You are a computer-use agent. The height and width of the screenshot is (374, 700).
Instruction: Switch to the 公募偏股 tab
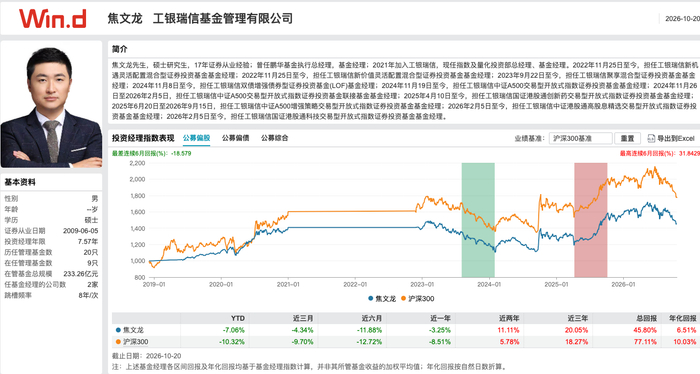(196, 138)
